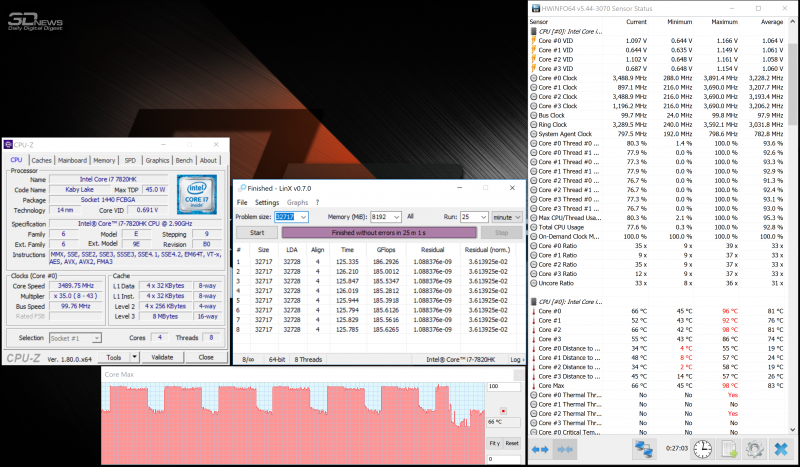
Task: Click the icon beside System Agent Clock row
Action: (534, 134)
